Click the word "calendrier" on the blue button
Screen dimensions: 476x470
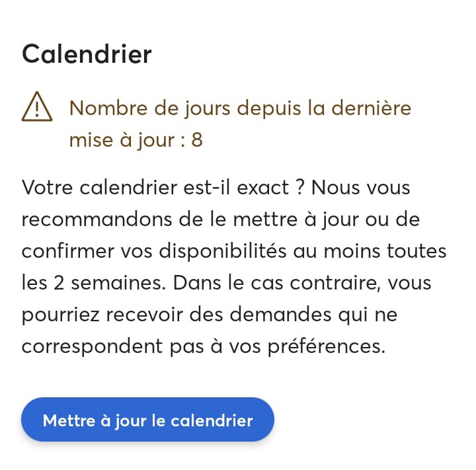point(212,421)
